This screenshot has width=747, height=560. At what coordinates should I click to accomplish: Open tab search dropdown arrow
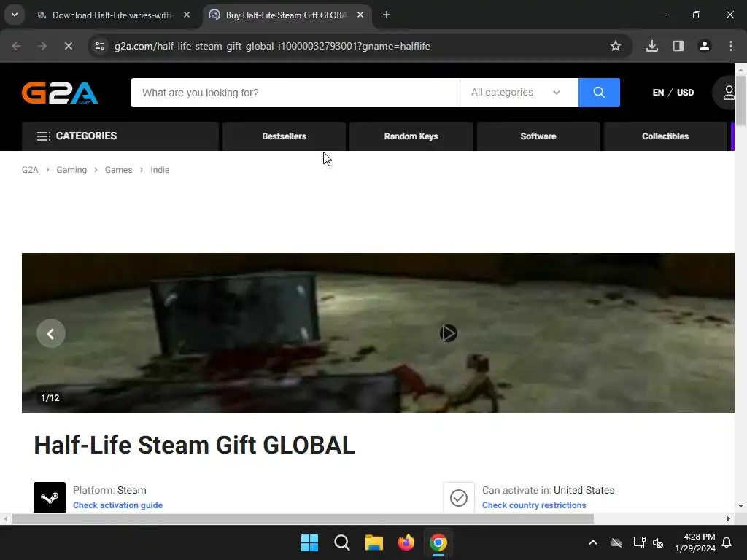pyautogui.click(x=15, y=15)
